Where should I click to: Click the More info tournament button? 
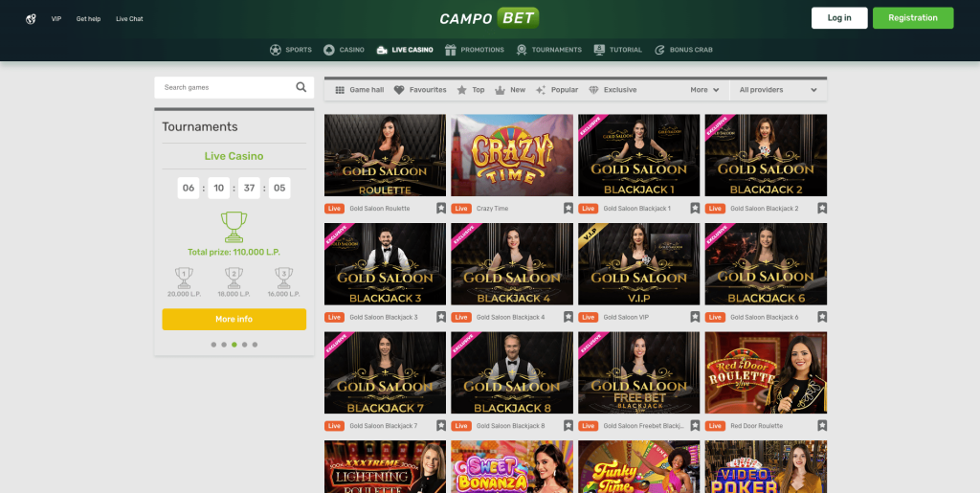[234, 320]
